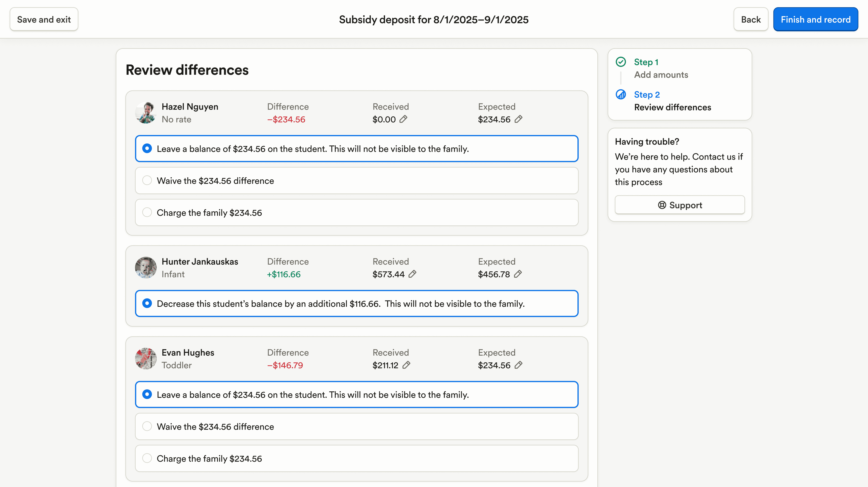Click the Save and exit button
Viewport: 868px width, 487px height.
pos(44,19)
